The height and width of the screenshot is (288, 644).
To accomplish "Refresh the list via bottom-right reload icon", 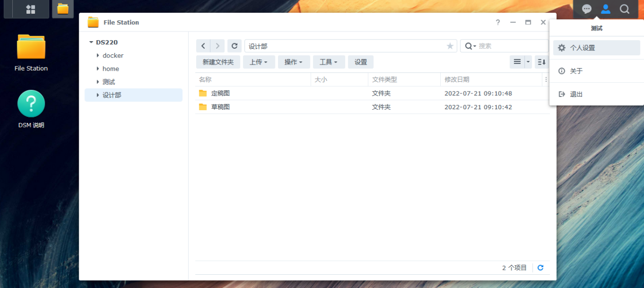I will click(x=540, y=268).
